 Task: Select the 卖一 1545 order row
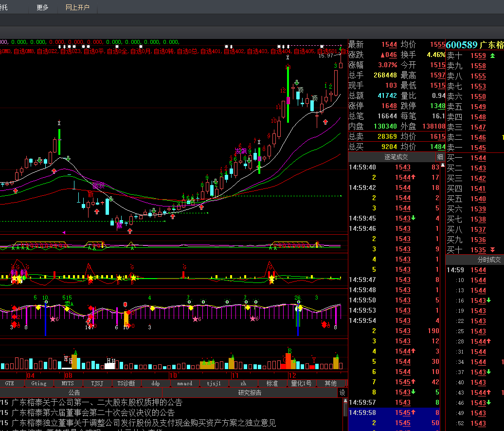[x=475, y=148]
